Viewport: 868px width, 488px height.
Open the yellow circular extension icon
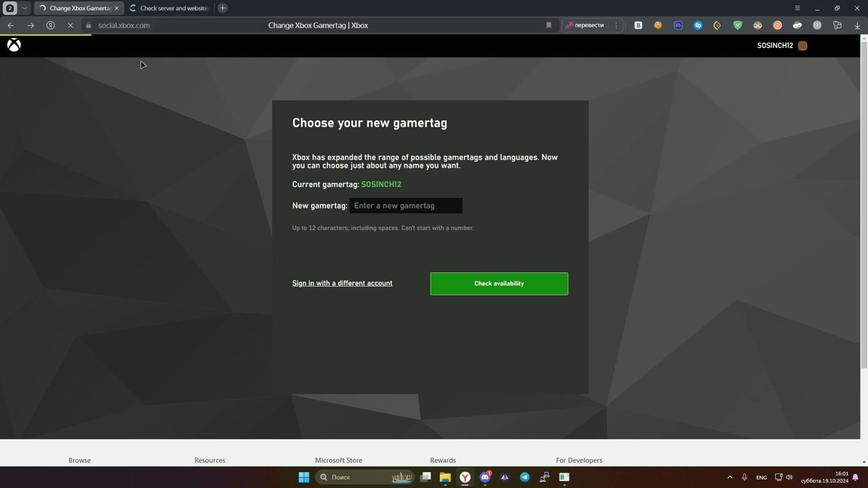pos(717,25)
